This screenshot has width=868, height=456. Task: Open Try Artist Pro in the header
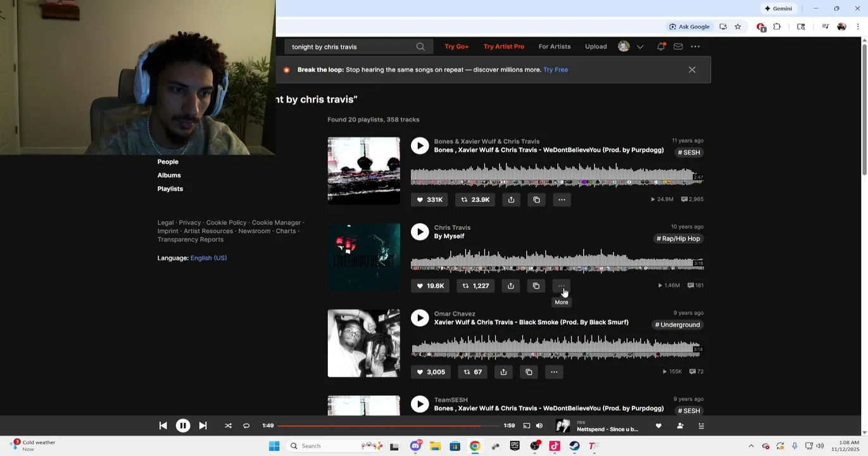coord(504,46)
